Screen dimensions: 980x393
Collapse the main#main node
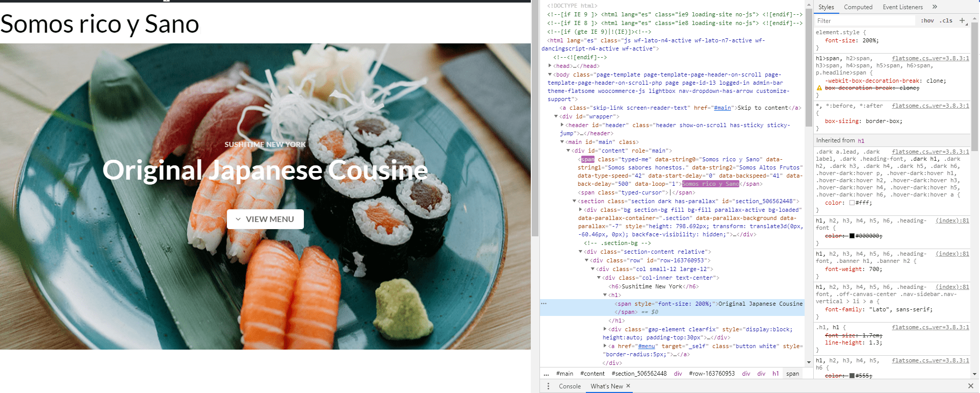coord(562,142)
